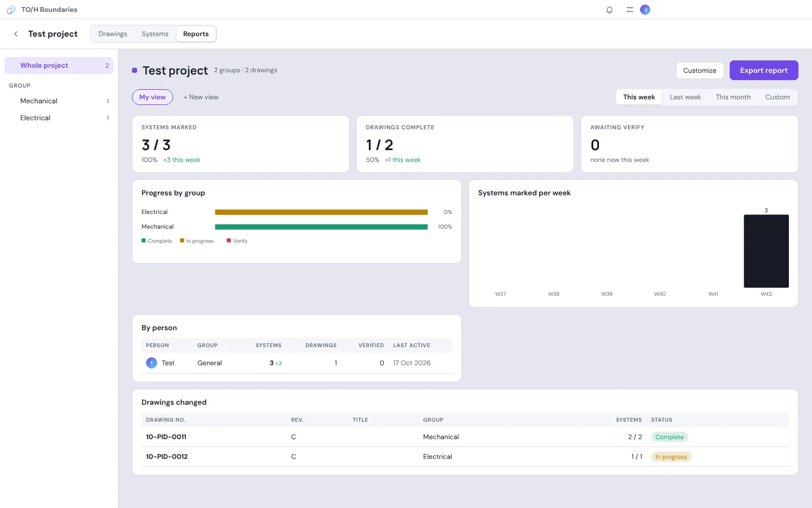The height and width of the screenshot is (508, 812).
Task: Click the Drawing No. column header
Action: (x=166, y=420)
